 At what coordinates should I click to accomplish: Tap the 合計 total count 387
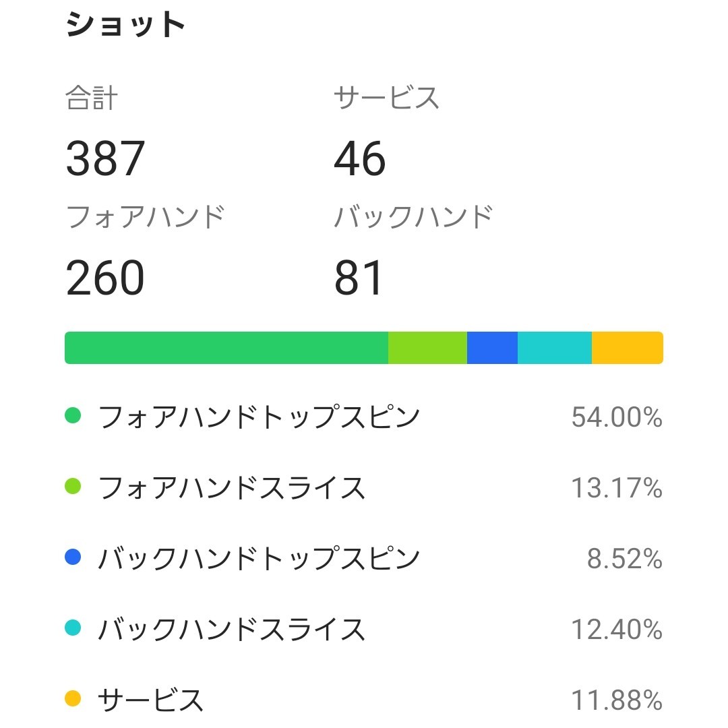(106, 159)
